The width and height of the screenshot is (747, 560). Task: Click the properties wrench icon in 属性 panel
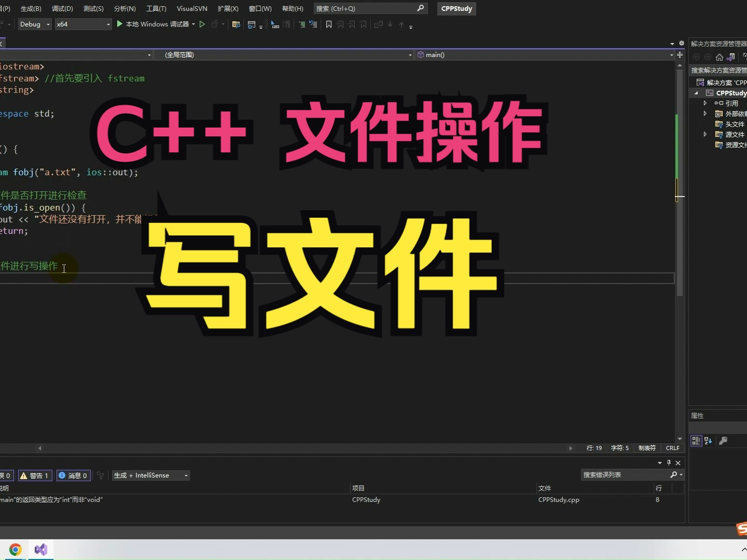click(723, 441)
